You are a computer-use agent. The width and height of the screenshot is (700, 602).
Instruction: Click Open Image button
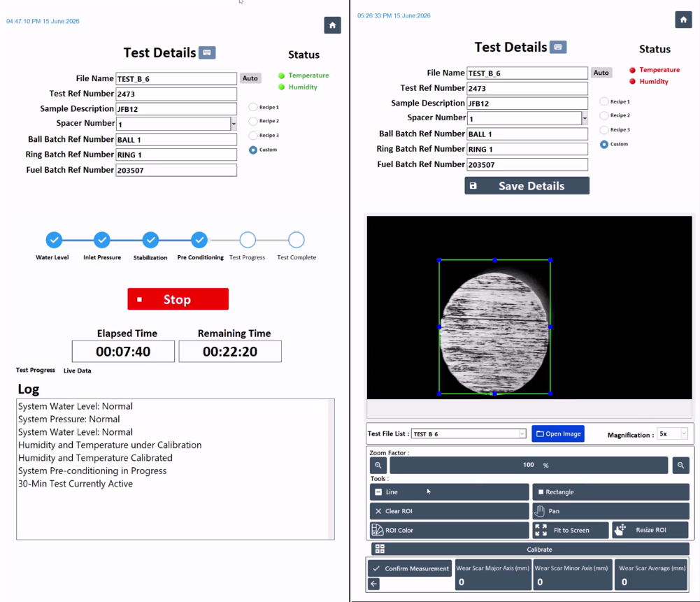point(558,433)
